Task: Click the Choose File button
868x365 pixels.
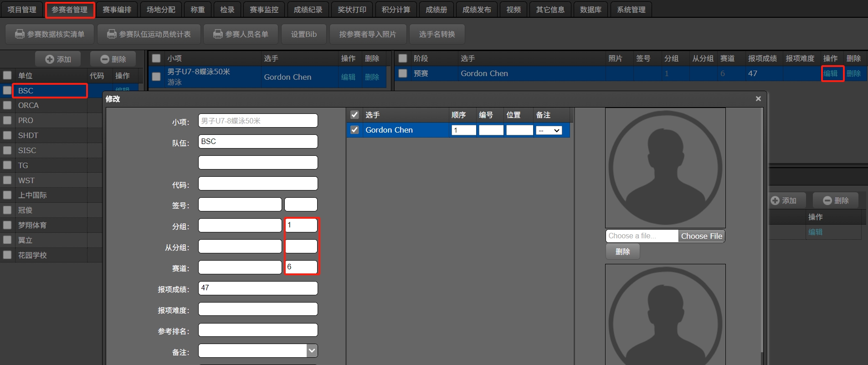Action: 701,236
